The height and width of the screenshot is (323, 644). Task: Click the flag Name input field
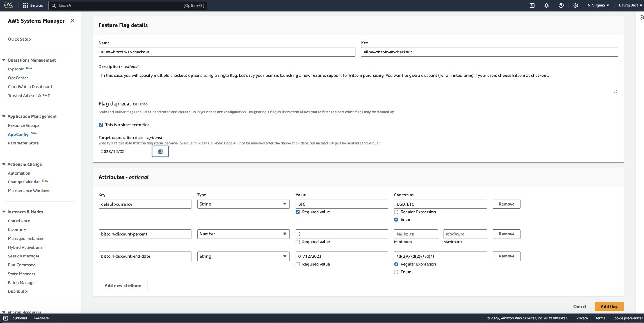pyautogui.click(x=227, y=52)
